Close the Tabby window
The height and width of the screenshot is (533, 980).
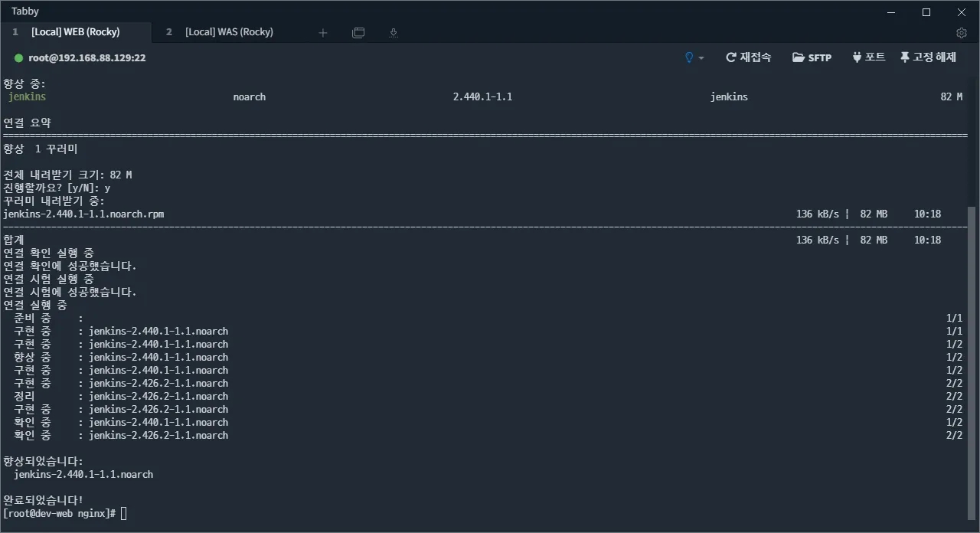962,11
